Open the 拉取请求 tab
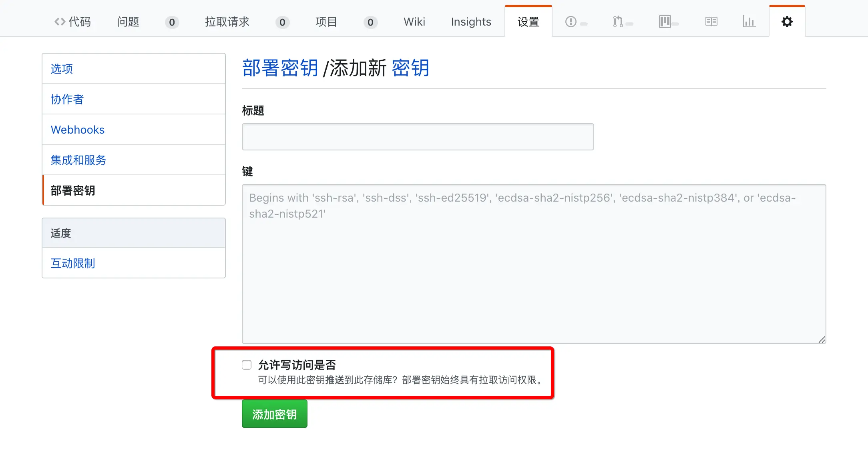This screenshot has width=868, height=456. 227,22
